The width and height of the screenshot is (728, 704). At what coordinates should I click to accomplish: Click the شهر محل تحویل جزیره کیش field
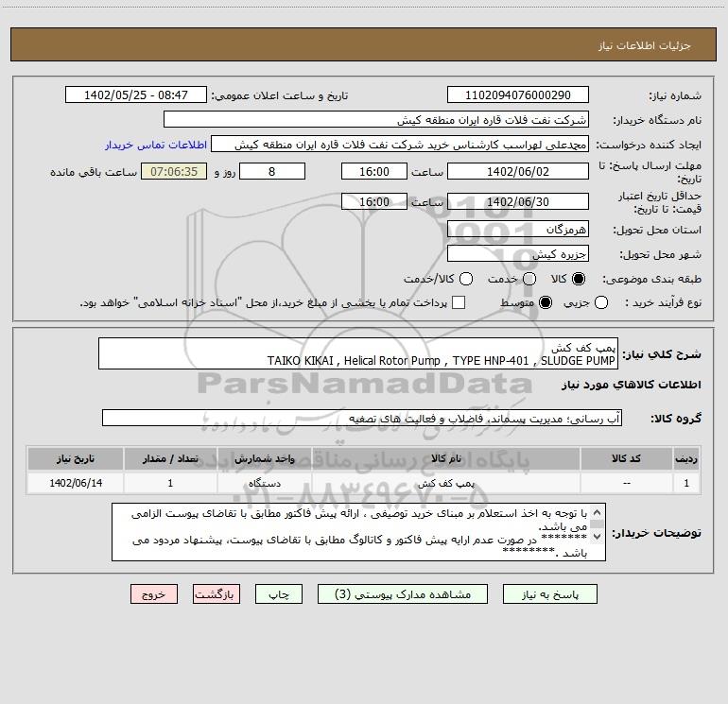coord(518,254)
